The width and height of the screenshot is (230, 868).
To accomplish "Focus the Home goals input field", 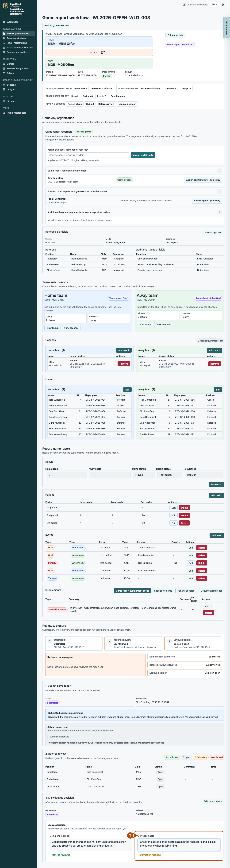I will [67, 475].
